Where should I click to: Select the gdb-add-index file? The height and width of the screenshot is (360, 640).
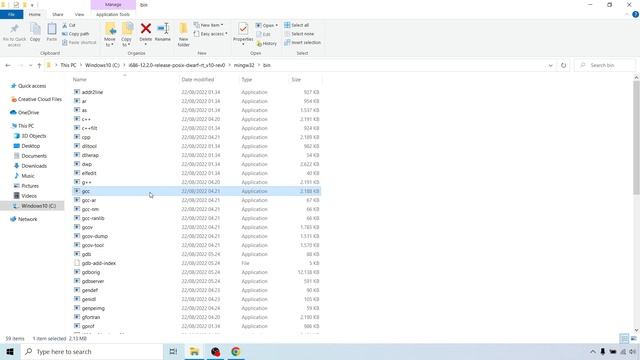coord(196,263)
